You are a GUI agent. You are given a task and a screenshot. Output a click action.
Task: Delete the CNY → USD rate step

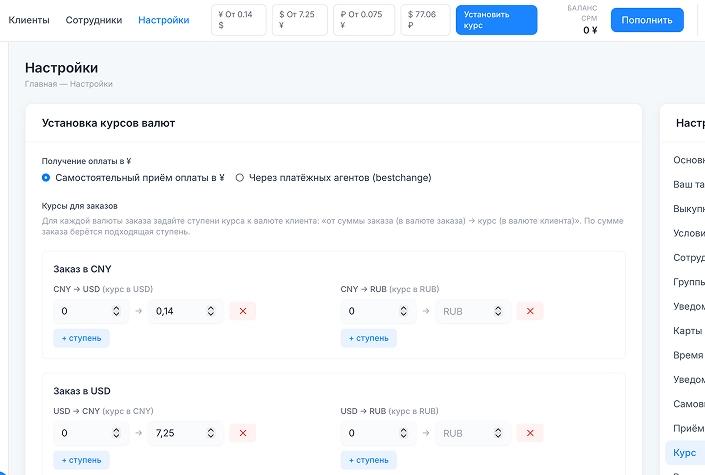(x=243, y=311)
